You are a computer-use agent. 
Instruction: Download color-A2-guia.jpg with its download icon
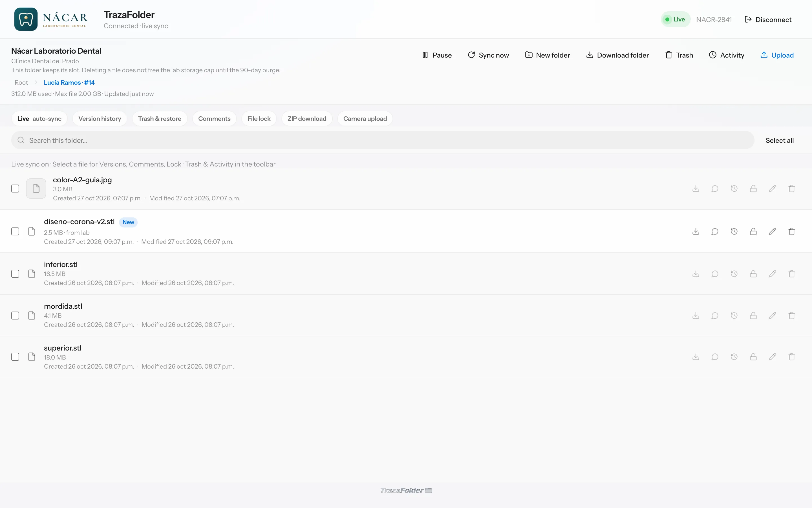(x=696, y=189)
